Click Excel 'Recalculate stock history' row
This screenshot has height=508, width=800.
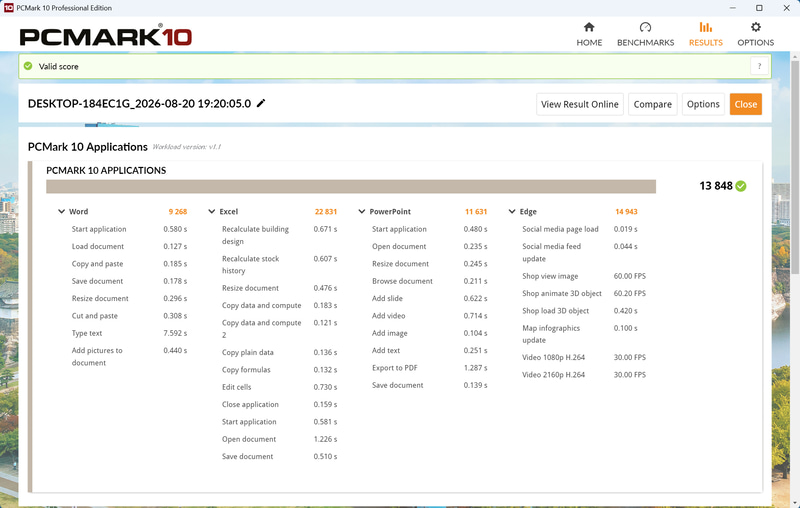point(279,265)
